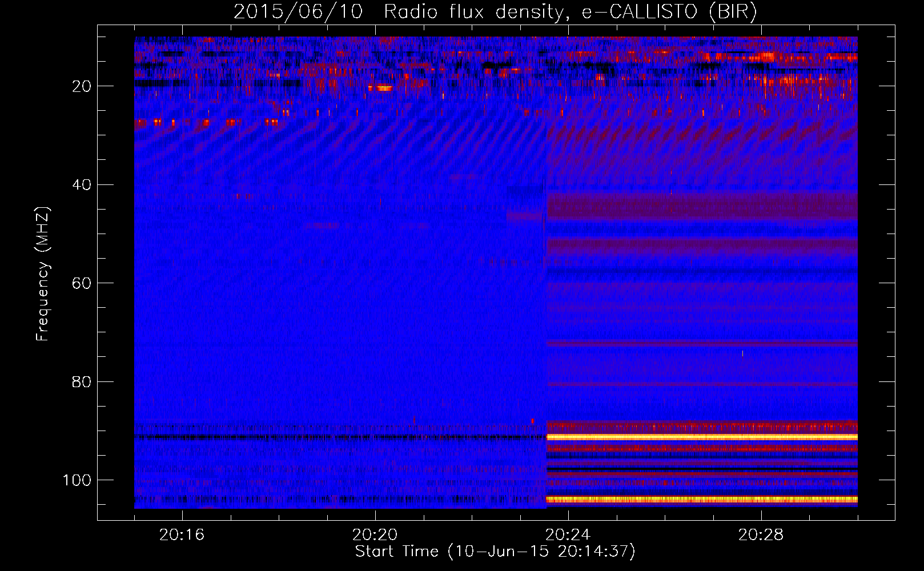Click the small yellow spot near 75 MHz
The height and width of the screenshot is (571, 924).
point(742,353)
